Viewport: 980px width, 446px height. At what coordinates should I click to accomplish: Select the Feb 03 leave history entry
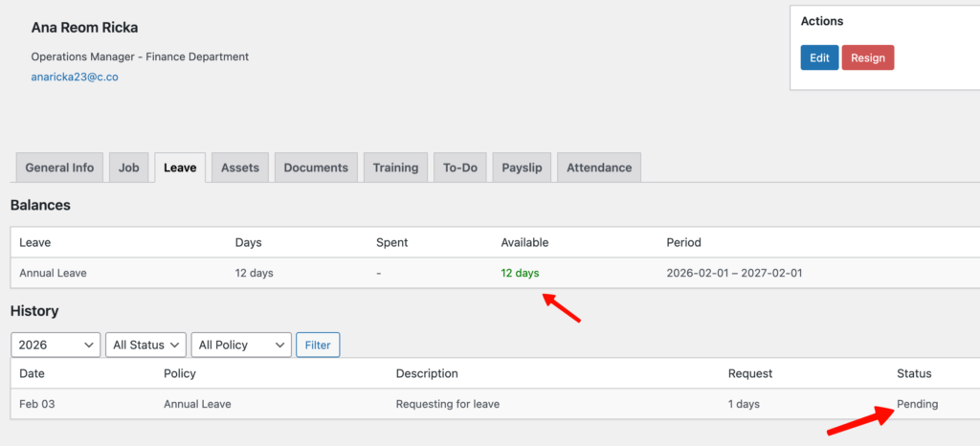(x=37, y=404)
